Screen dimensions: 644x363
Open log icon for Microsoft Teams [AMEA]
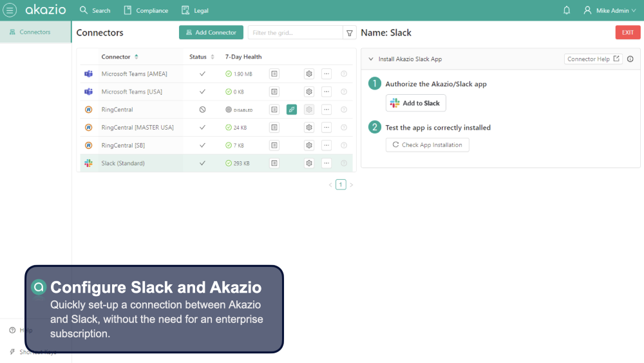point(274,74)
